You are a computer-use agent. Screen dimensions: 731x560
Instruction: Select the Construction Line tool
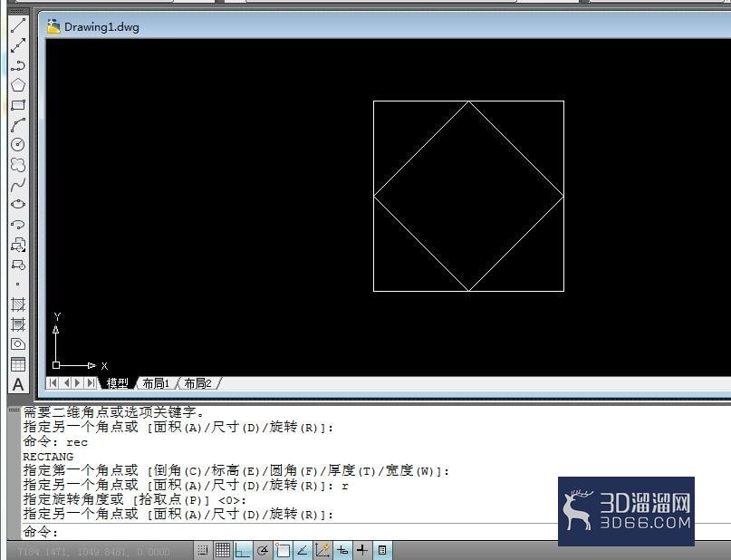(x=18, y=45)
